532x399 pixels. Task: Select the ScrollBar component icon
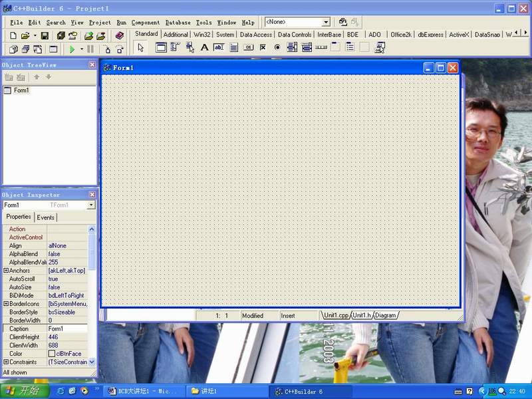click(x=321, y=47)
